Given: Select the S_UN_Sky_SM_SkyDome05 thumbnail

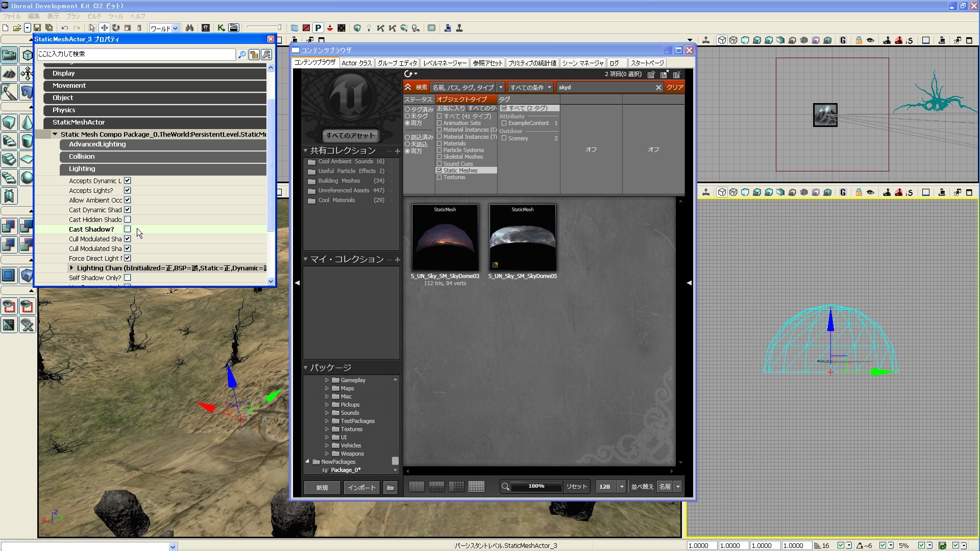Looking at the screenshot, I should [522, 238].
